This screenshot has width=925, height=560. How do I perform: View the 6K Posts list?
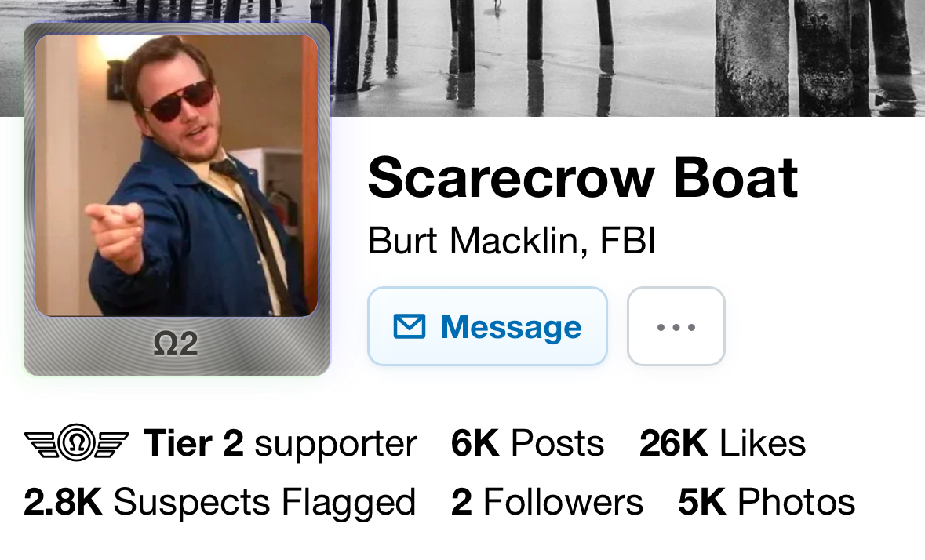coord(527,442)
